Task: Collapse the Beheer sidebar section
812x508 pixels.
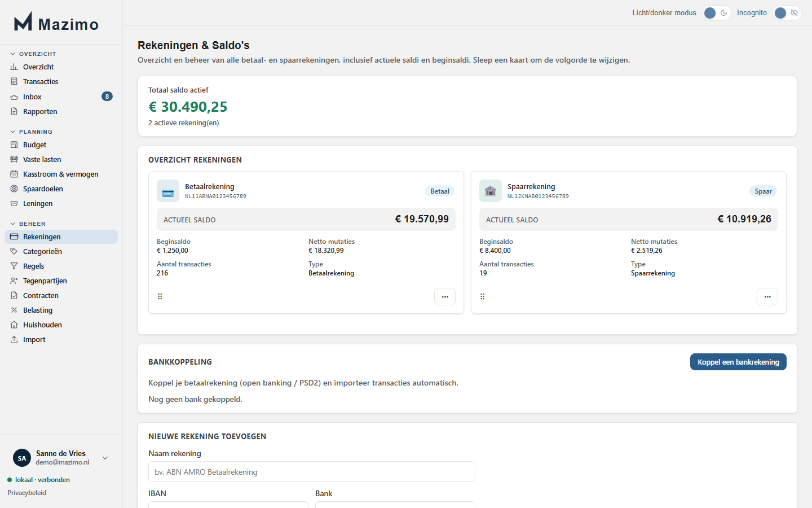Action: click(28, 224)
